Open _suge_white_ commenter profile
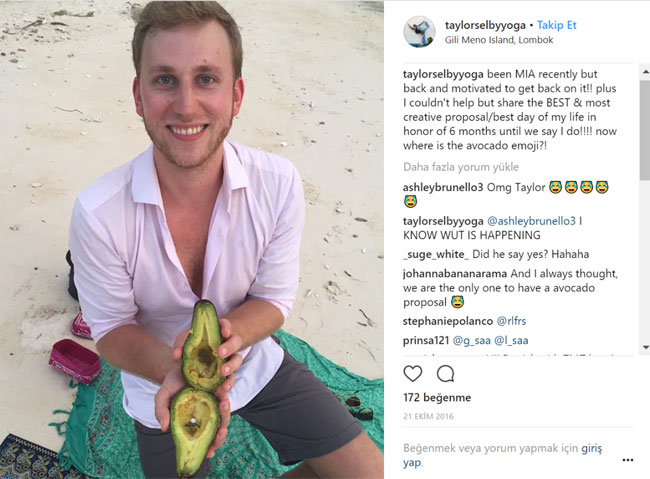650x479 pixels. click(x=436, y=255)
